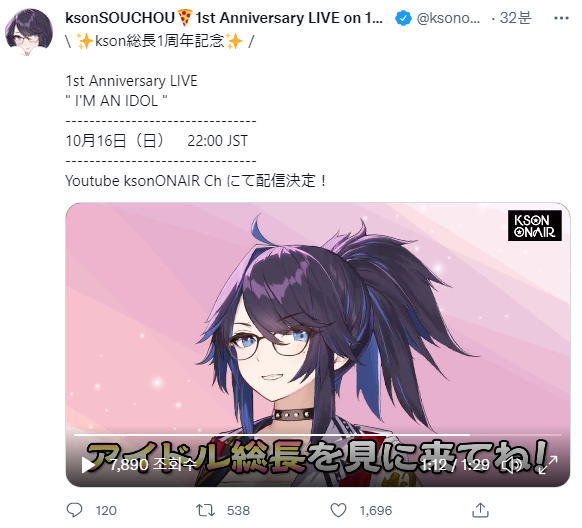
Task: Open the 32분 tweet timestamp
Action: (x=515, y=18)
